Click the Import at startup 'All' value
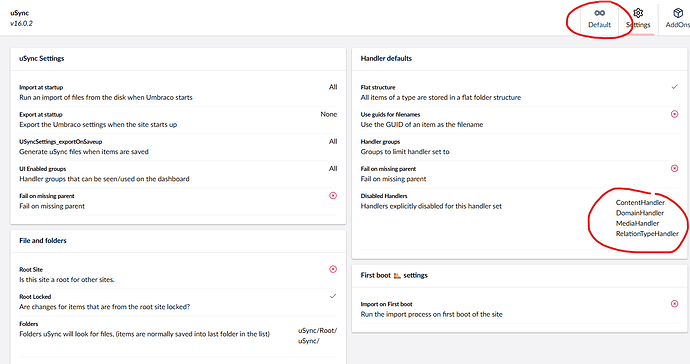 [333, 87]
